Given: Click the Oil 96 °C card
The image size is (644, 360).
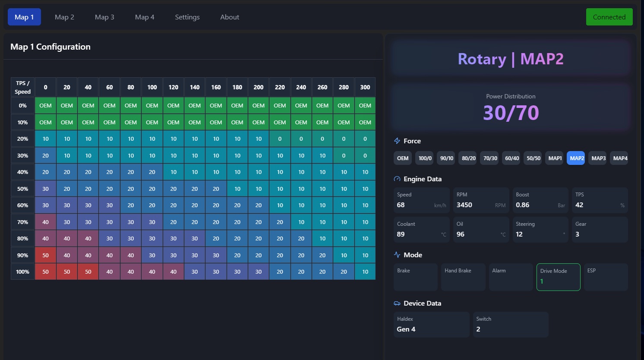Looking at the screenshot, I should tap(481, 230).
